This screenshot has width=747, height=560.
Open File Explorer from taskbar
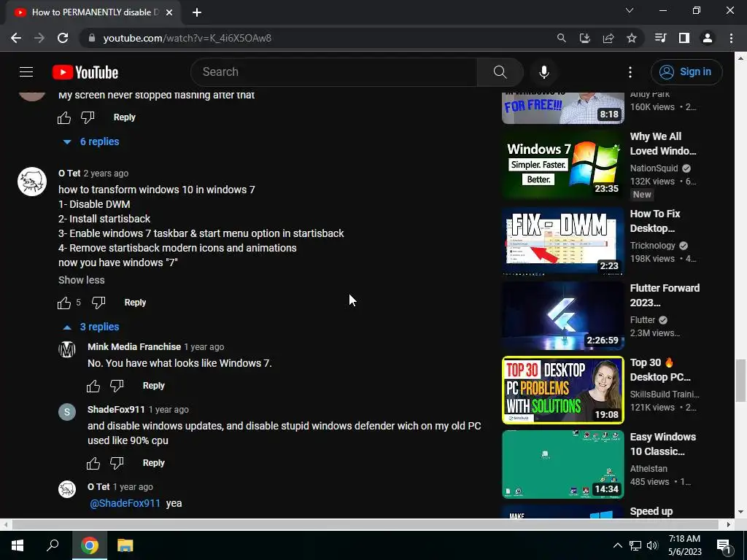click(125, 545)
